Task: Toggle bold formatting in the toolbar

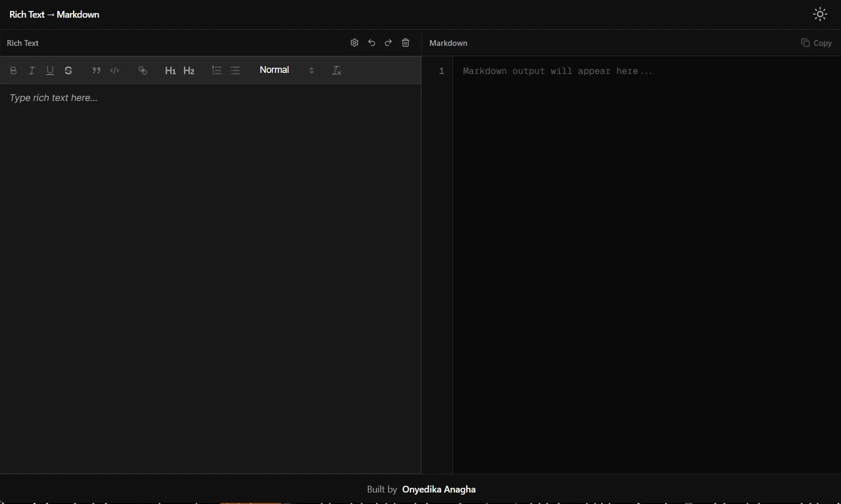Action: coord(14,70)
